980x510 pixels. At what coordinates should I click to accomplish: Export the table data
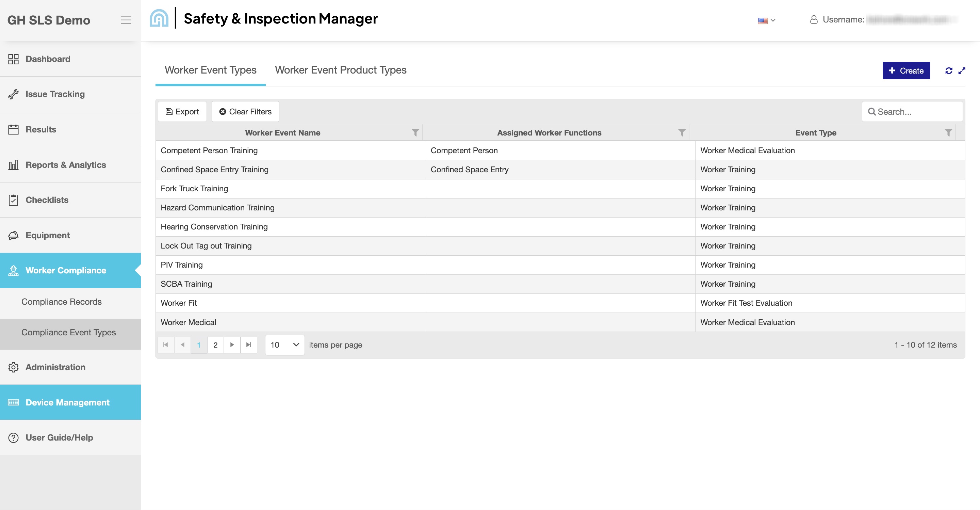(182, 111)
